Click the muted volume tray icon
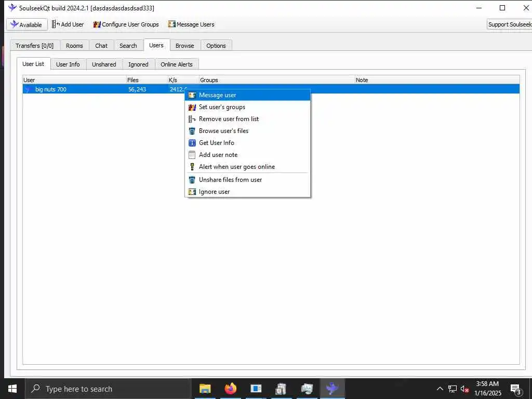This screenshot has height=399, width=532. (x=465, y=389)
